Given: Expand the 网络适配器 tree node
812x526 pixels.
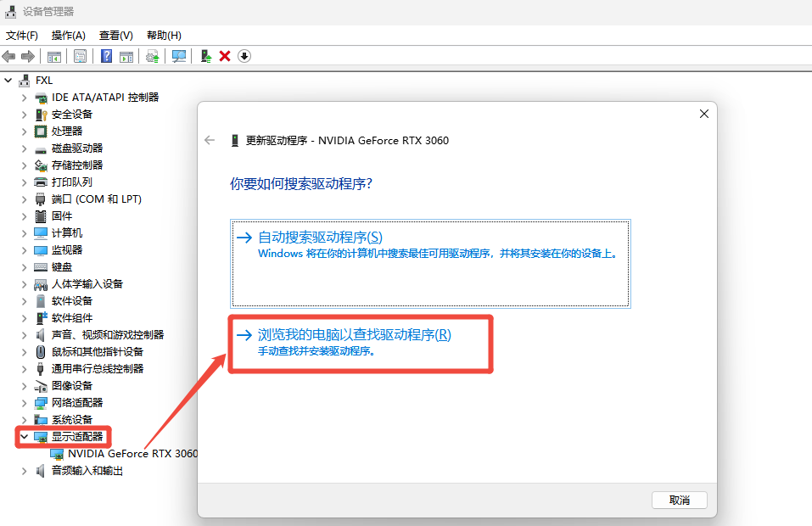Looking at the screenshot, I should [24, 402].
